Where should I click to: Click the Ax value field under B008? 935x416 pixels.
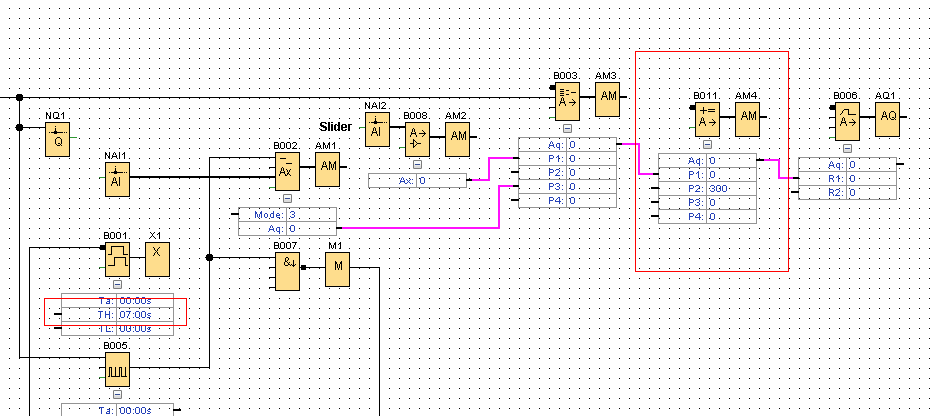(440, 181)
